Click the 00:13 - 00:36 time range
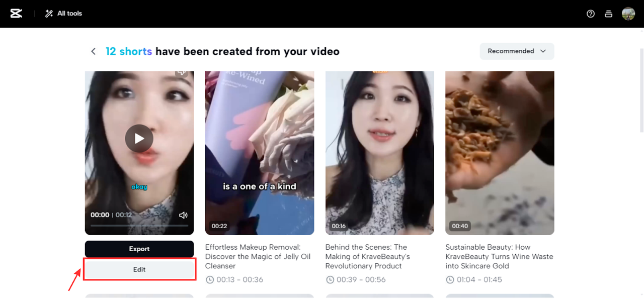This screenshot has width=644, height=299. pos(240,279)
